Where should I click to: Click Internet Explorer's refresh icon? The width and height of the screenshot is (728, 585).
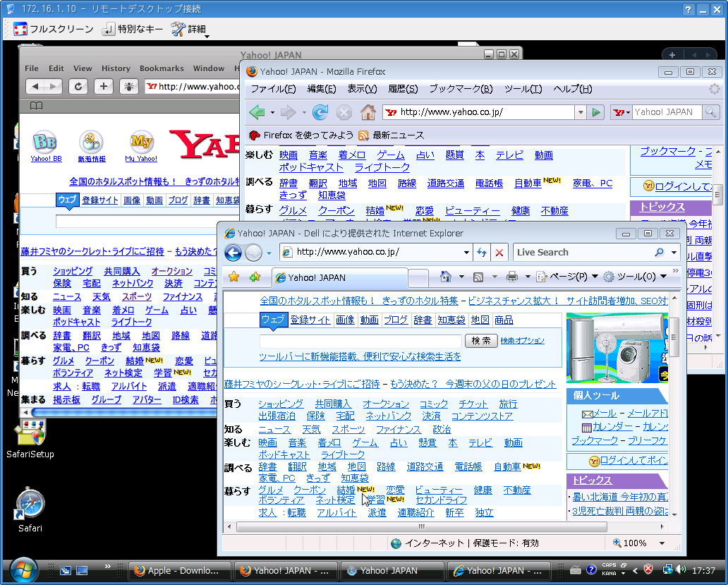[x=482, y=253]
